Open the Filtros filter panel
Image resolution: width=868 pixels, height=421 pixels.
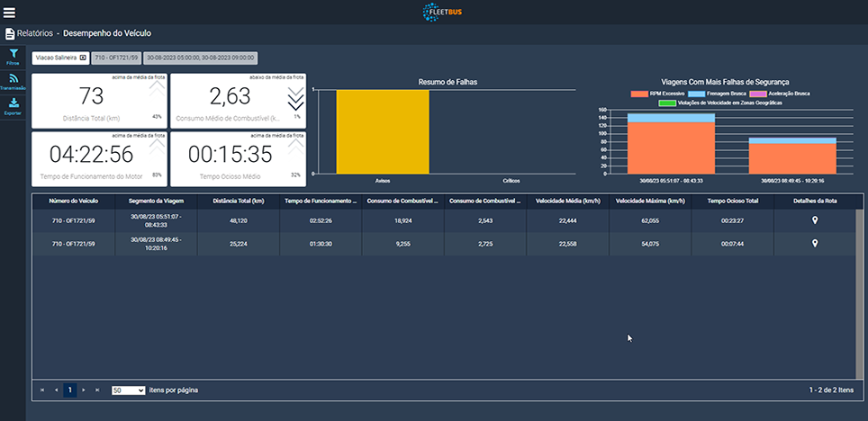(14, 58)
